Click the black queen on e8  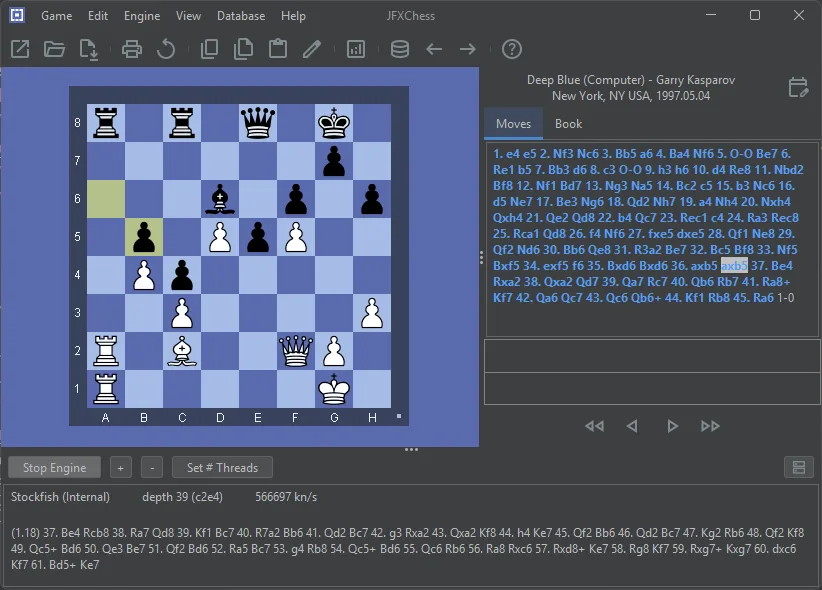(x=257, y=123)
